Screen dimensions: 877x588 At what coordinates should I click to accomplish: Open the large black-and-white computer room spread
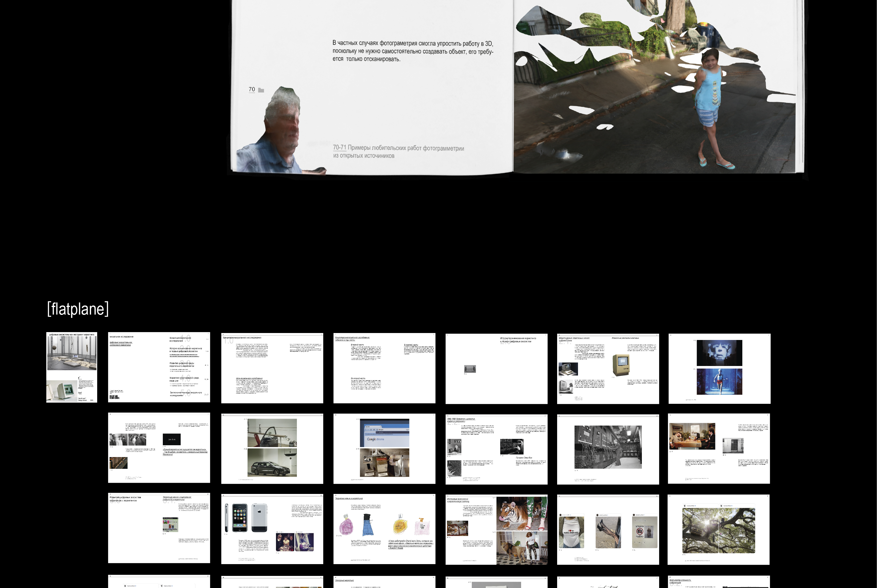[608, 449]
